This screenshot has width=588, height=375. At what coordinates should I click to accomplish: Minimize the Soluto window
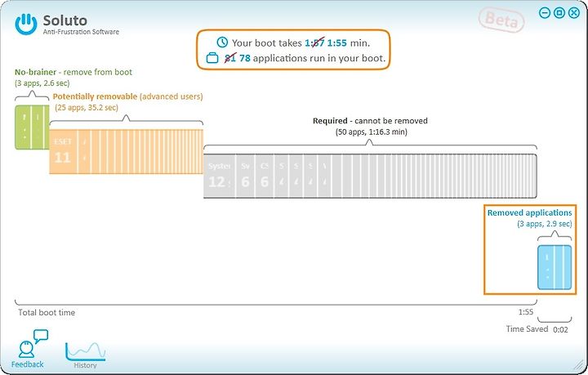coord(545,13)
